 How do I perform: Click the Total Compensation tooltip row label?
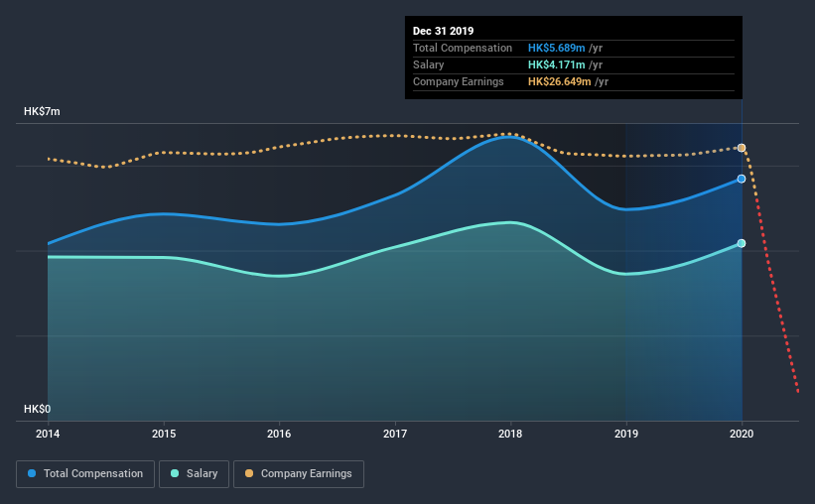463,48
